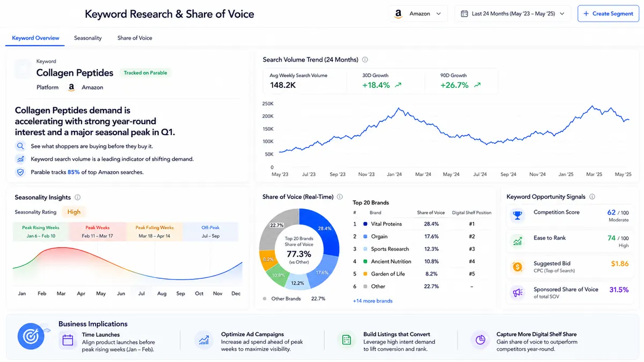Image resolution: width=644 pixels, height=362 pixels.
Task: Click the 90D Growth up-arrow icon
Action: click(x=477, y=85)
